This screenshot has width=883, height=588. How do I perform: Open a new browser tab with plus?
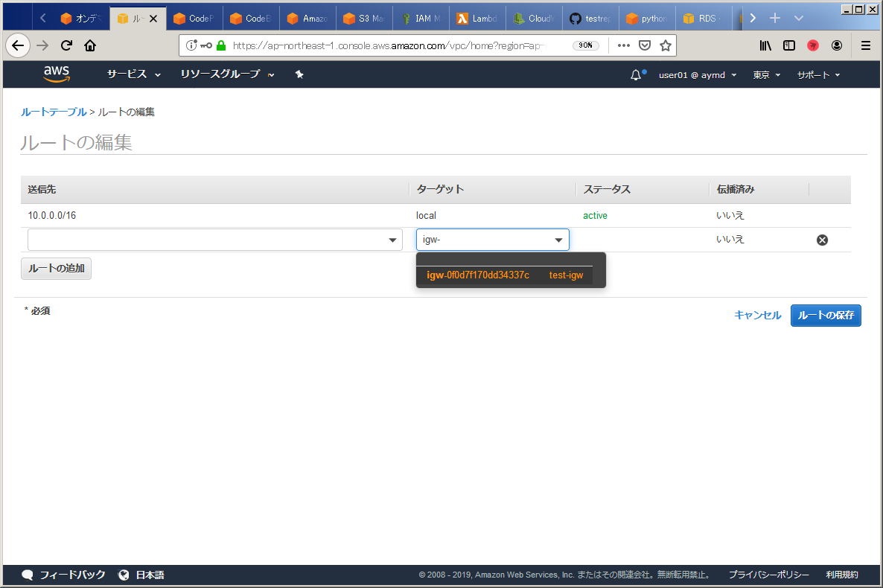pos(775,18)
